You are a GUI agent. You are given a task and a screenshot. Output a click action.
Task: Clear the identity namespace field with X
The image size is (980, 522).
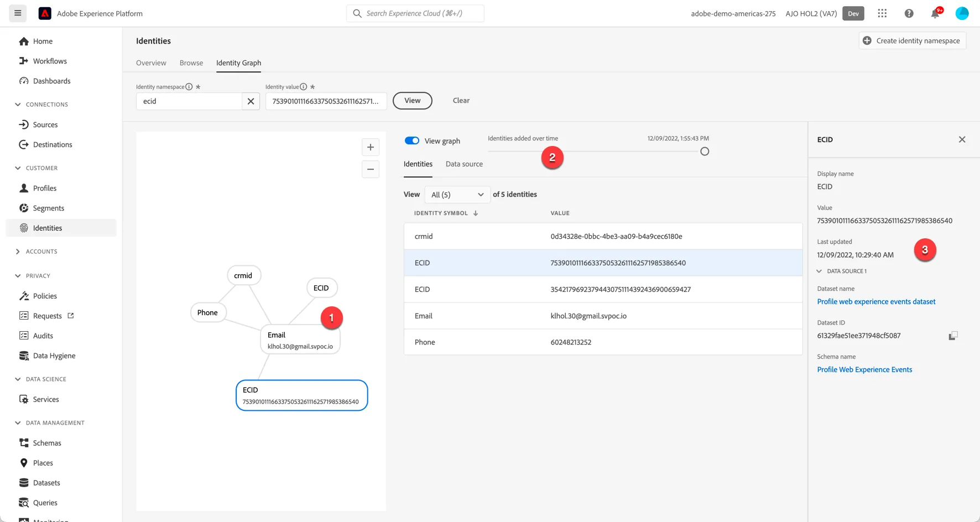251,101
